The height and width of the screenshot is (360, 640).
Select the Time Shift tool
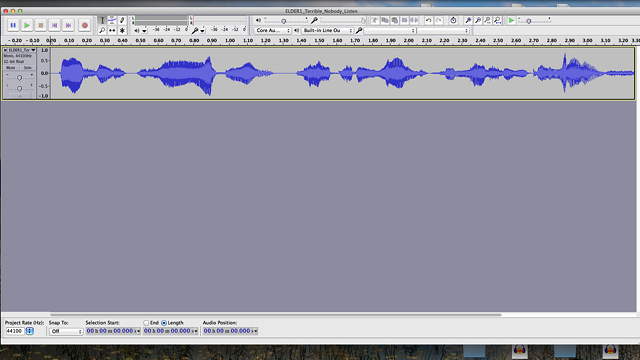click(112, 30)
